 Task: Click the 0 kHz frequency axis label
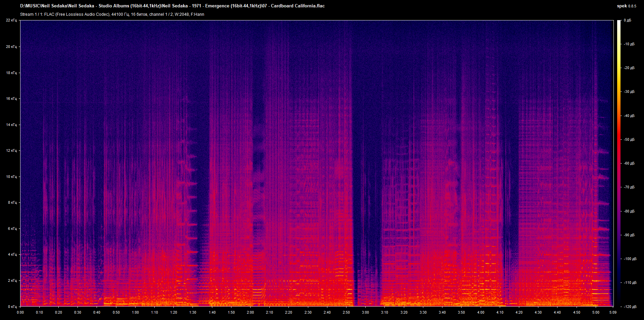coord(12,307)
